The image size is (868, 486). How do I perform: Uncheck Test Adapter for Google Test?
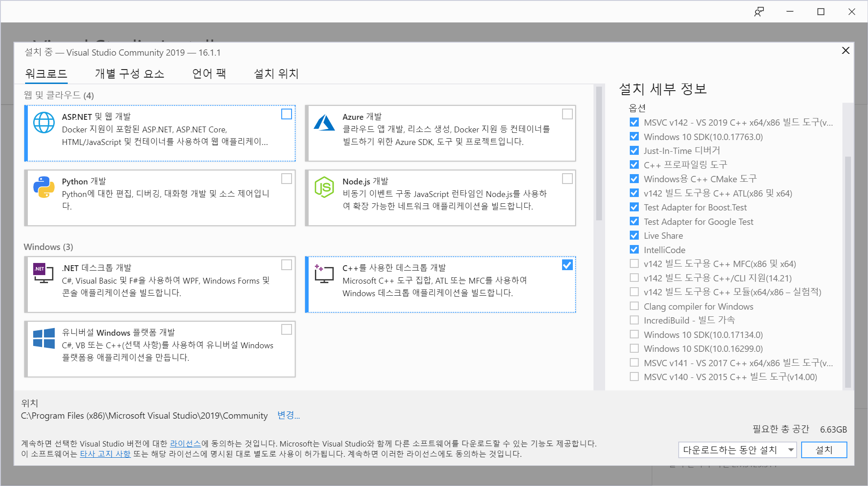point(634,221)
